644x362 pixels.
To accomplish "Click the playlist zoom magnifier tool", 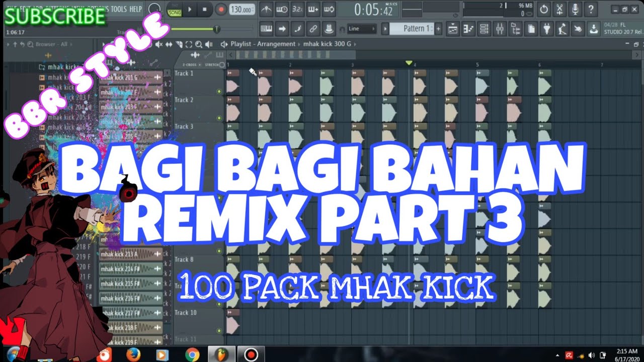I will pos(199,44).
